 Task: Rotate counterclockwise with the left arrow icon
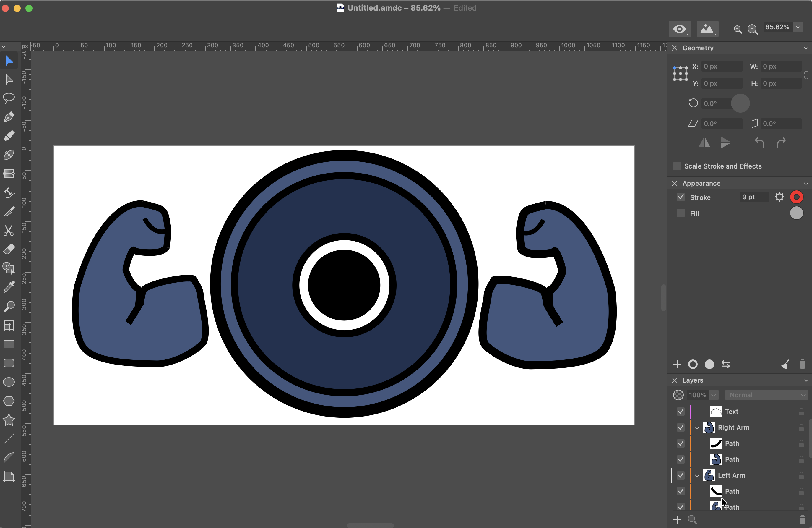click(x=759, y=143)
